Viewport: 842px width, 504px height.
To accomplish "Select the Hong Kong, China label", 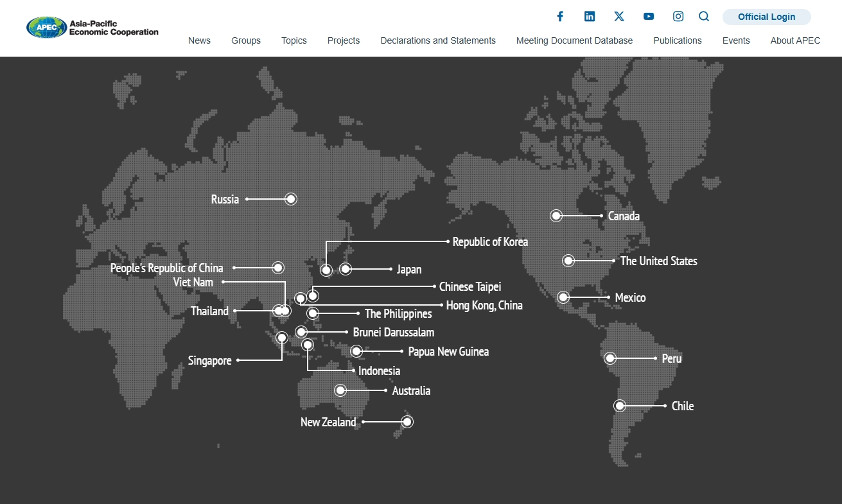I will [484, 306].
